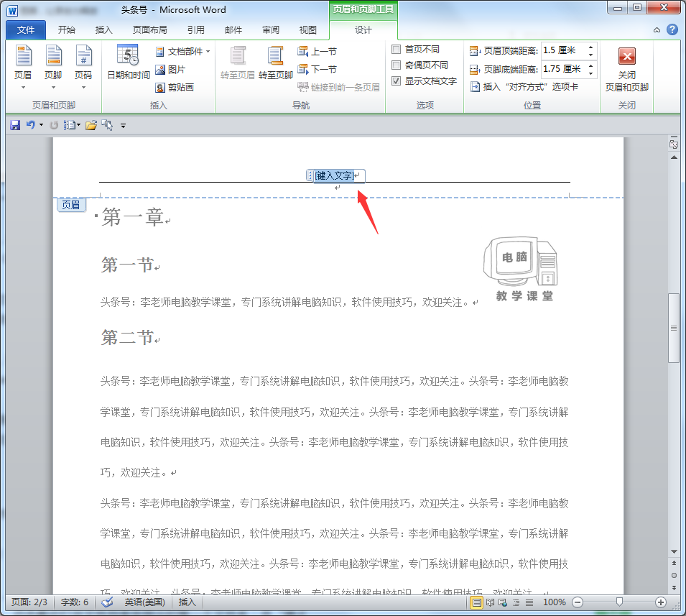Image resolution: width=686 pixels, height=616 pixels.
Task: Decrease 页脚底端距离 with down spinner
Action: [590, 73]
